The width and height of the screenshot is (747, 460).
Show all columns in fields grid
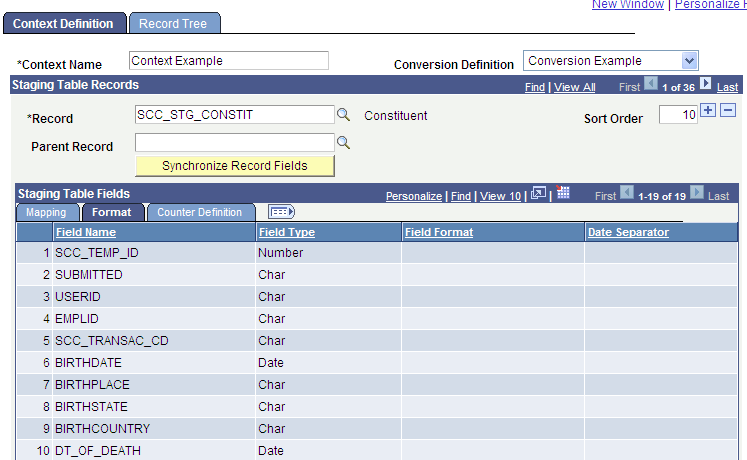(281, 212)
